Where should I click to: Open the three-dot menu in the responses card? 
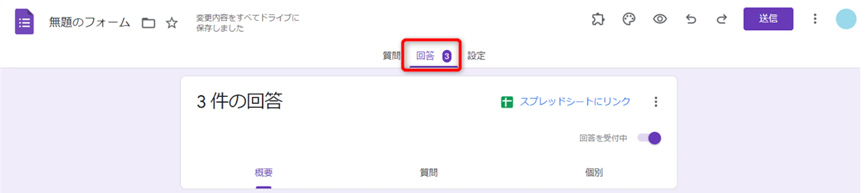coord(656,102)
